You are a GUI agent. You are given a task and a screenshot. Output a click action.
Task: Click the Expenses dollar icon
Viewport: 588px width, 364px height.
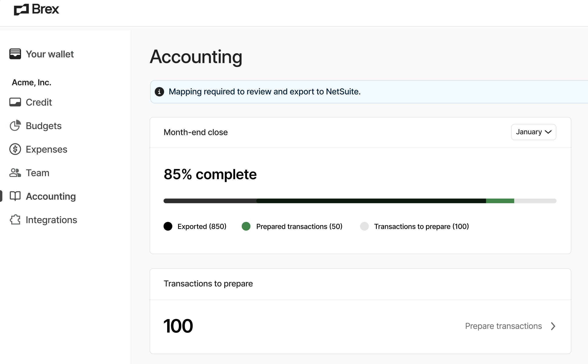pyautogui.click(x=15, y=149)
